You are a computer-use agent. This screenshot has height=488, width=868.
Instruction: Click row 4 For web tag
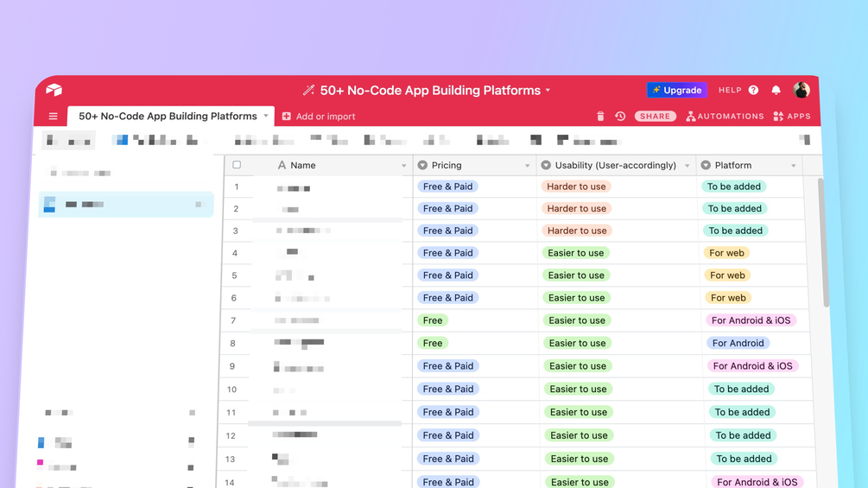pos(726,253)
